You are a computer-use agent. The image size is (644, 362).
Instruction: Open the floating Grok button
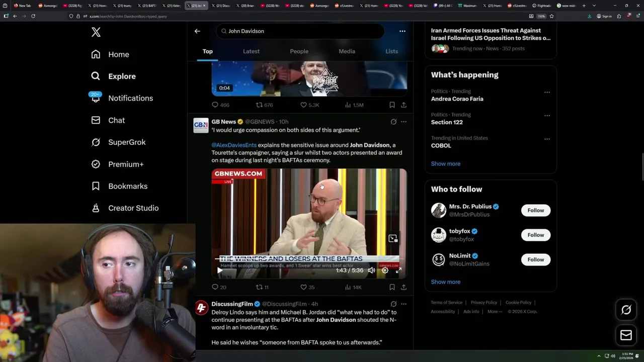coord(626,310)
